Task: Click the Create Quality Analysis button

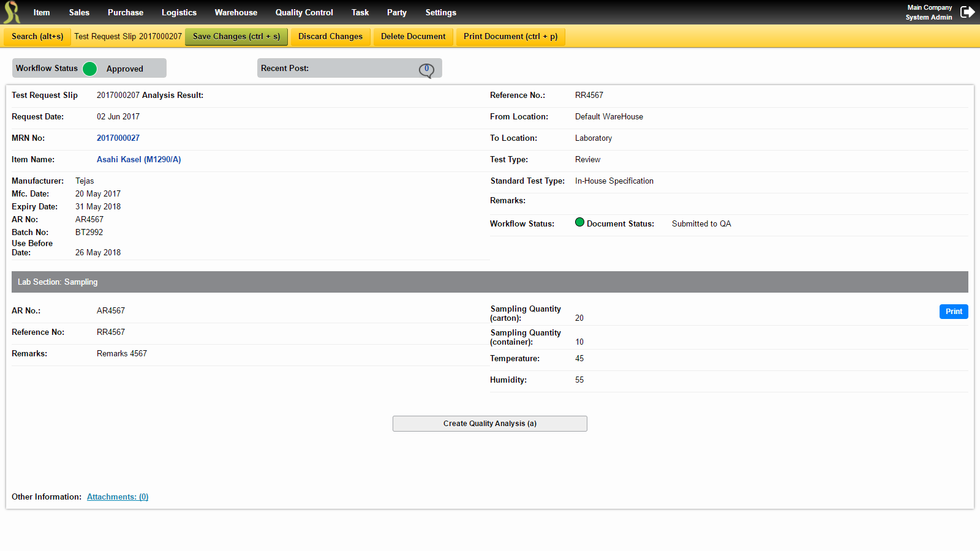Action: (x=489, y=423)
